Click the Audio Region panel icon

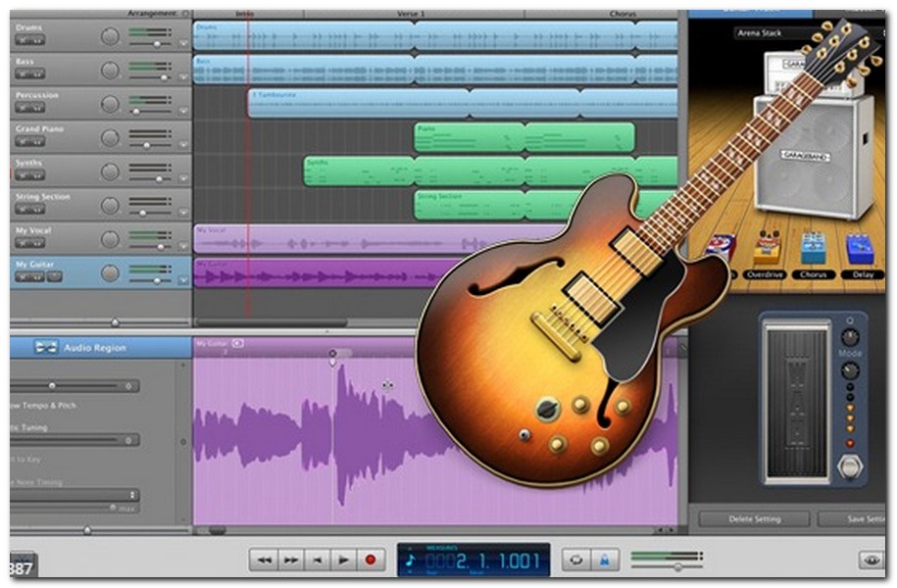[x=47, y=346]
